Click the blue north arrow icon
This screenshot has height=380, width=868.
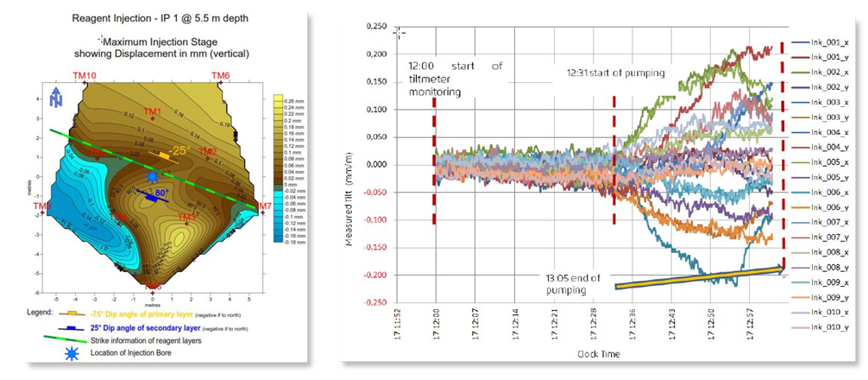click(56, 98)
